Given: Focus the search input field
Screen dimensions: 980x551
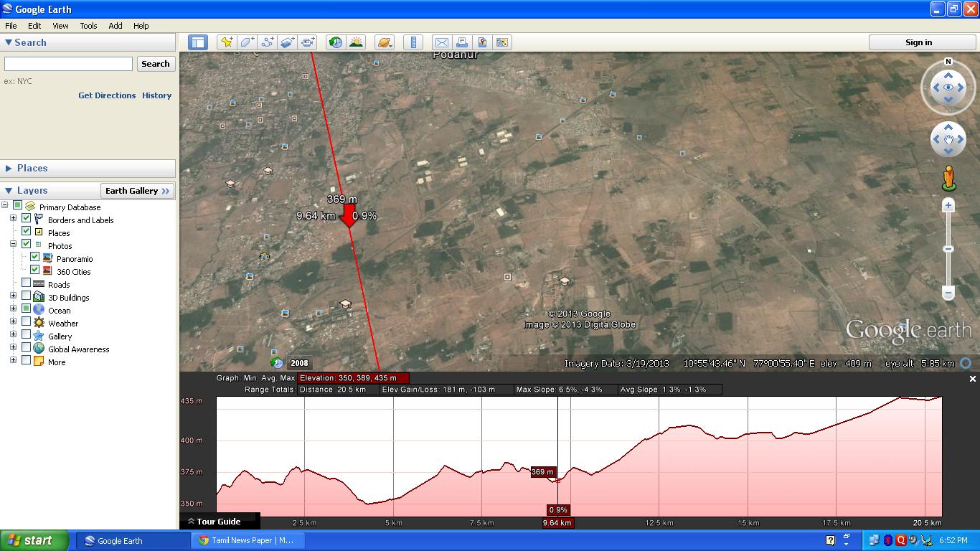Looking at the screenshot, I should click(x=68, y=64).
